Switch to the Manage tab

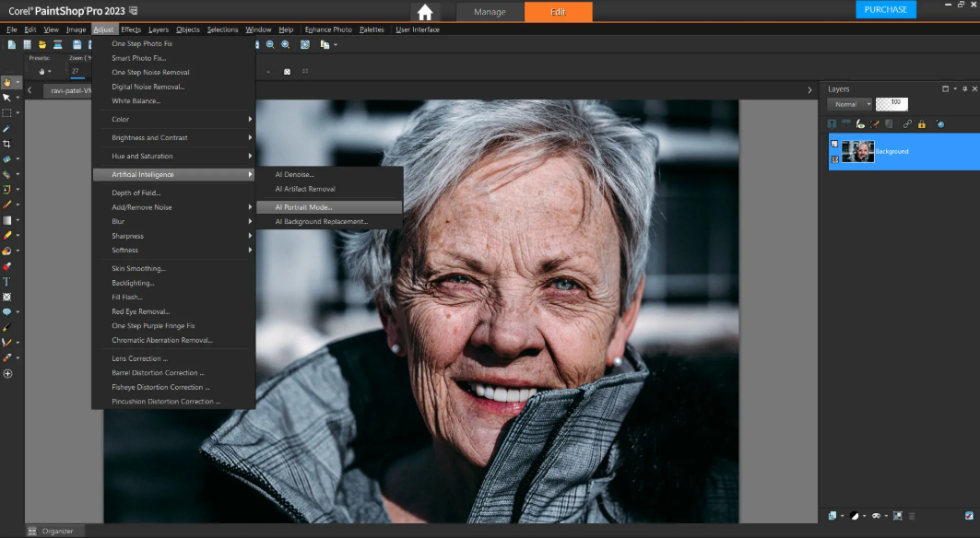(x=490, y=12)
